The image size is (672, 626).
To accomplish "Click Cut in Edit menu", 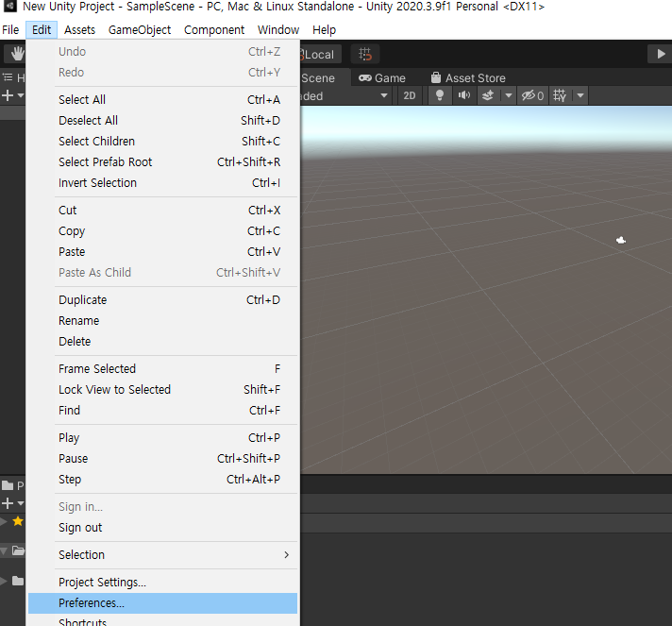I will [x=163, y=211].
